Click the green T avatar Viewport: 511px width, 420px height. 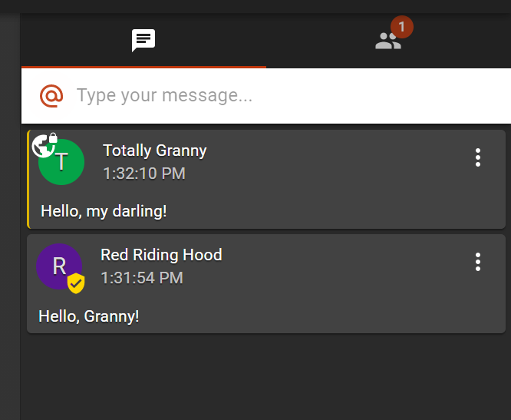(x=61, y=162)
